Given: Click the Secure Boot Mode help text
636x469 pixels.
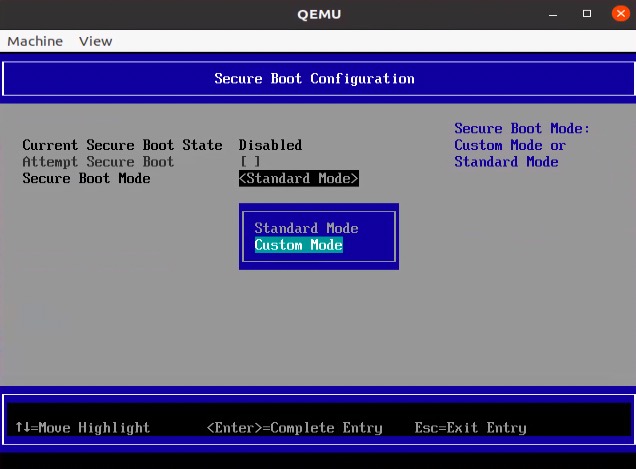Looking at the screenshot, I should pos(522,145).
